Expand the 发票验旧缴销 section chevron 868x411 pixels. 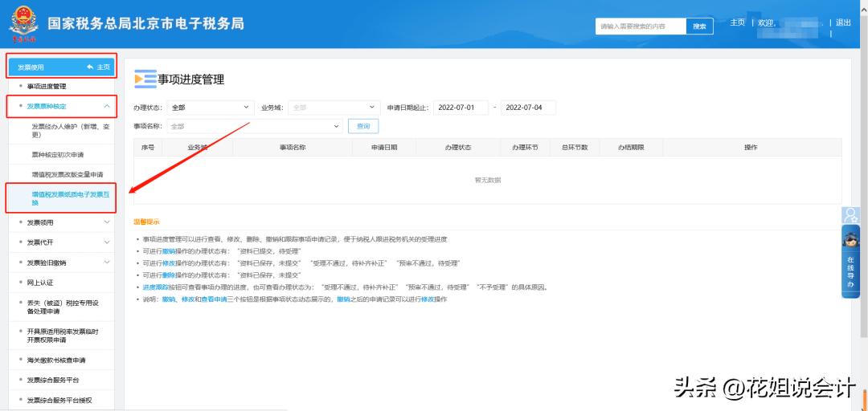click(107, 262)
